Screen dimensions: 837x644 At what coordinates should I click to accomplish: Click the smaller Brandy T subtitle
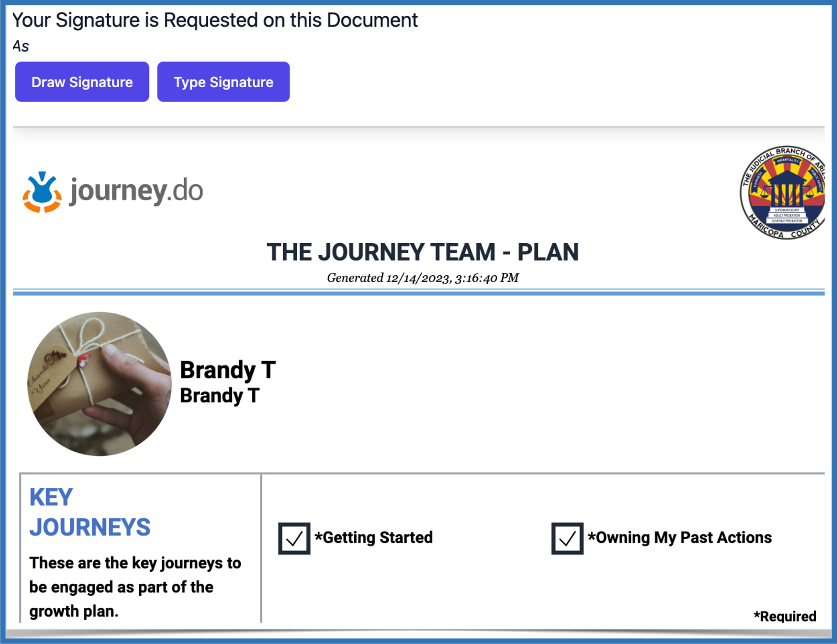(220, 395)
